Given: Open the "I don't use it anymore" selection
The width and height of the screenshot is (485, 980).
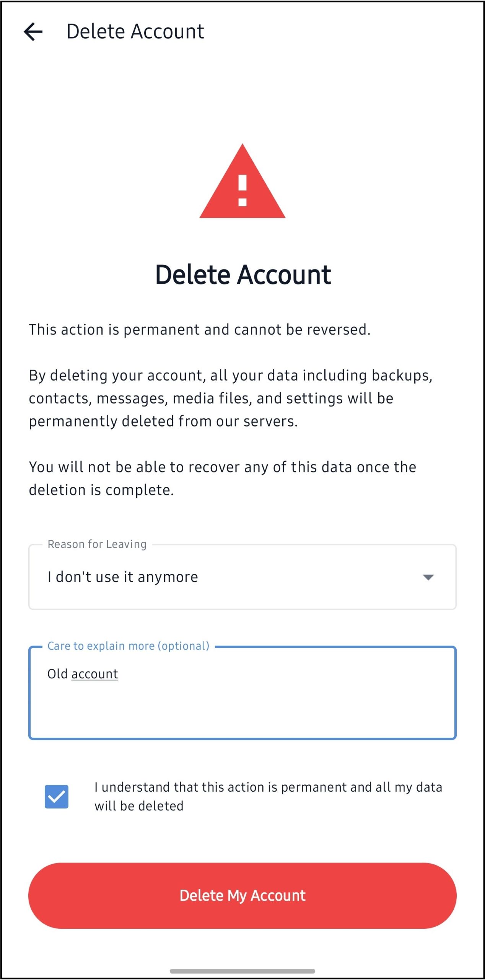Looking at the screenshot, I should tap(123, 577).
